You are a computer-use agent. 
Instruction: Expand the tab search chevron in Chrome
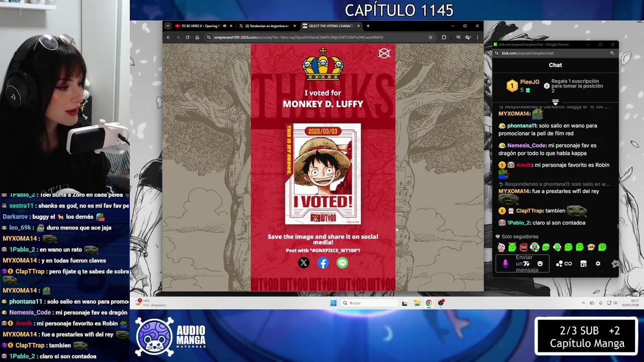168,26
